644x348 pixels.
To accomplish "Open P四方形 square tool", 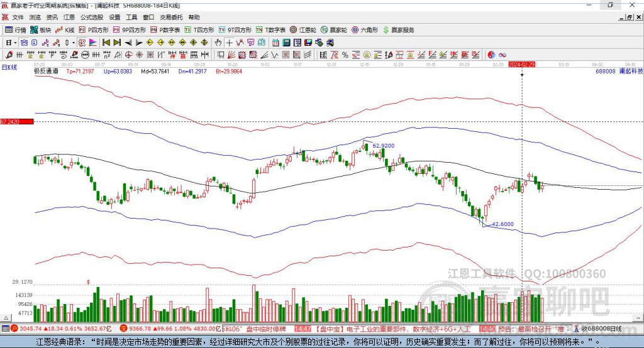I will [94, 30].
